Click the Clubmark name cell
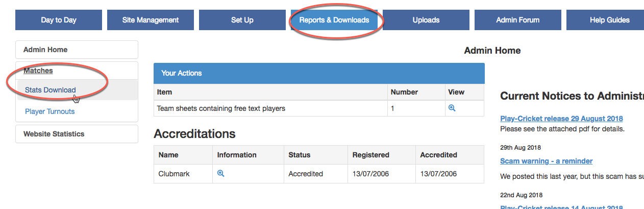Image resolution: width=644 pixels, height=209 pixels. click(x=183, y=174)
